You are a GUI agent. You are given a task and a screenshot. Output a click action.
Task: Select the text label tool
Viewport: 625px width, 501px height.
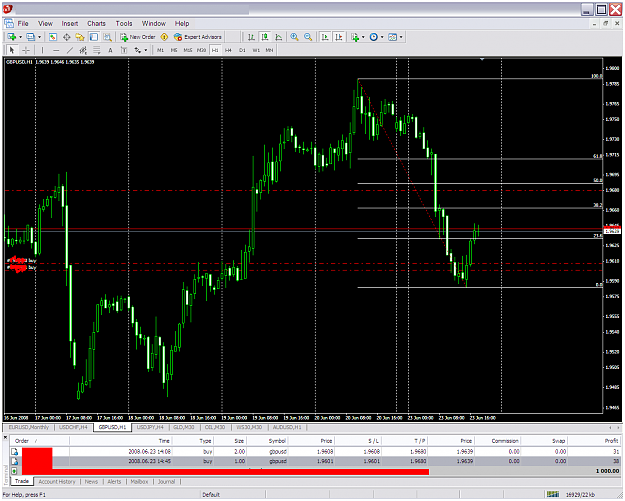(x=124, y=50)
